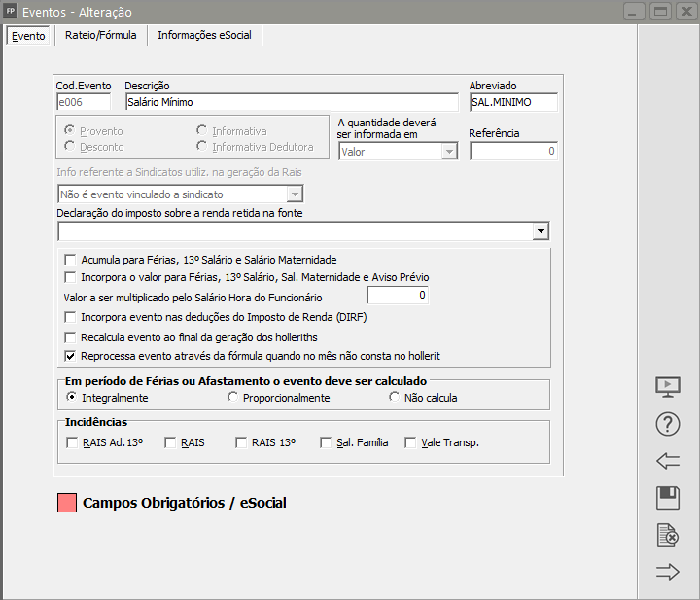Go to next record with right arrow
Screen dimensions: 700x600
[x=668, y=572]
